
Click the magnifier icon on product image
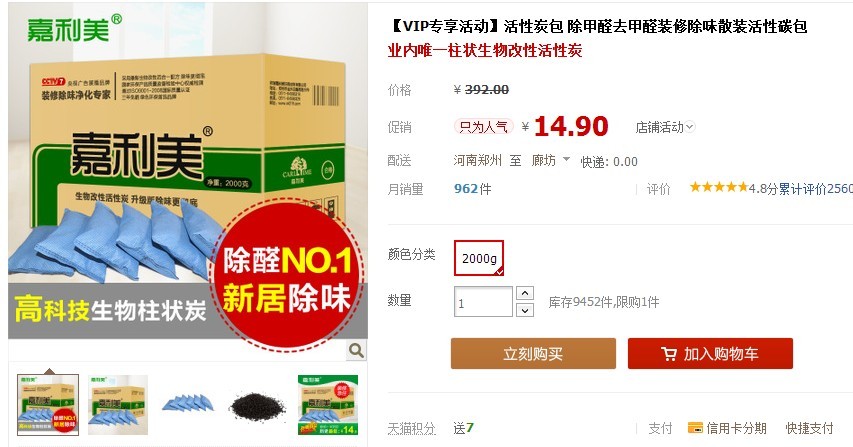356,351
